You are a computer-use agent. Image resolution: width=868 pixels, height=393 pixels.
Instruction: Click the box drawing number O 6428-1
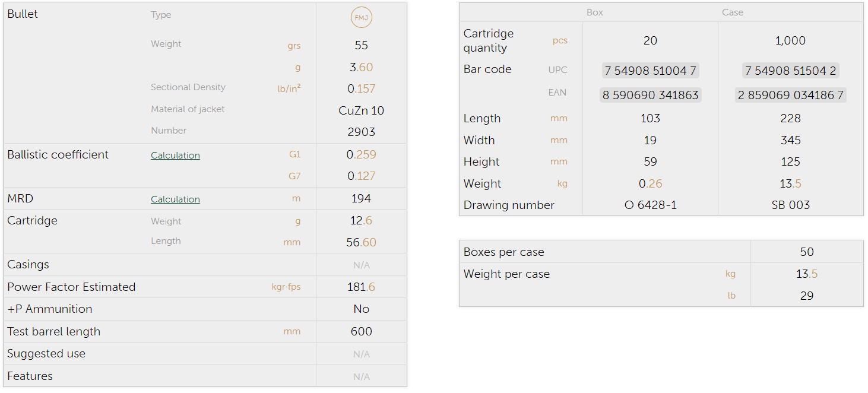click(650, 205)
